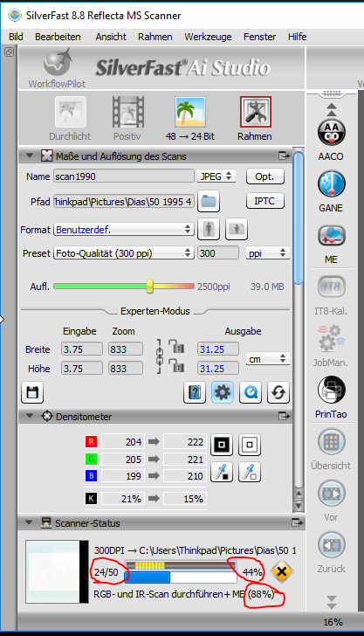This screenshot has height=636, width=364.
Task: Change the 48 → 24 Bit color depth
Action: (190, 113)
